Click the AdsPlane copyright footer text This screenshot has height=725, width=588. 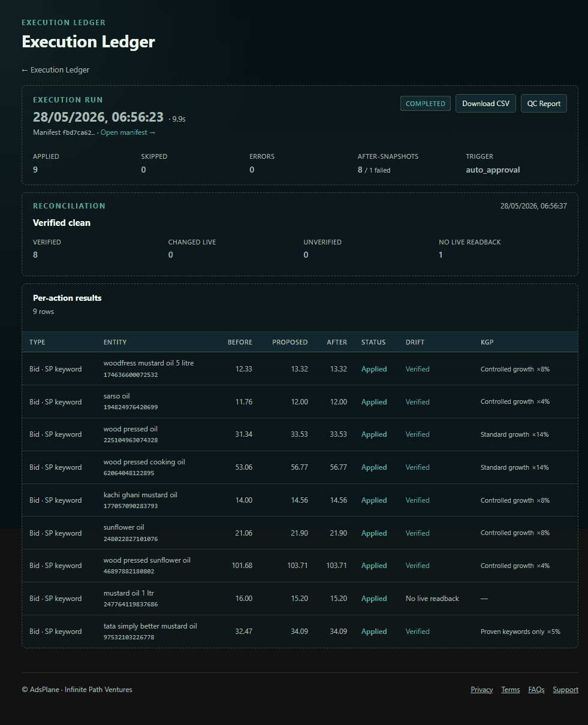click(77, 690)
